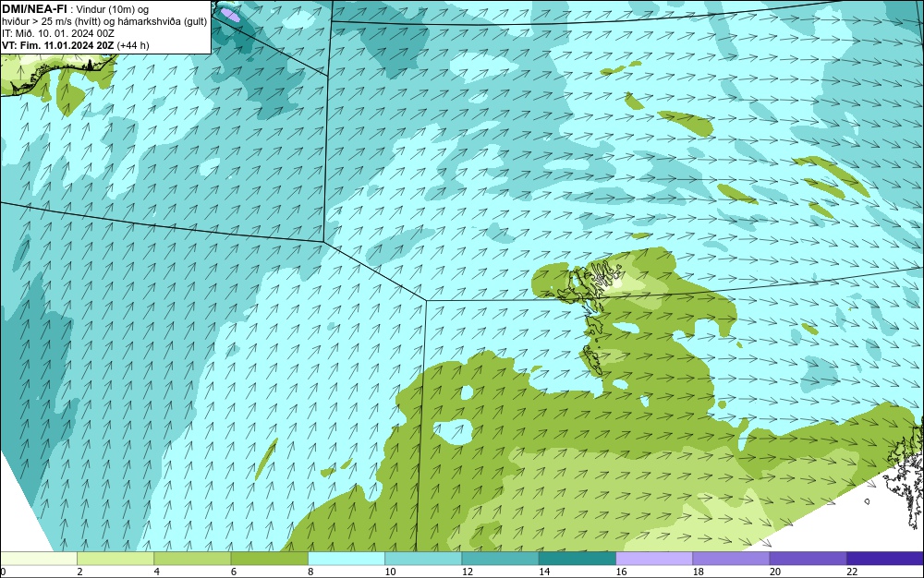
Task: Click the 'DMI/NEA-FI' title text
Action: 35,8
